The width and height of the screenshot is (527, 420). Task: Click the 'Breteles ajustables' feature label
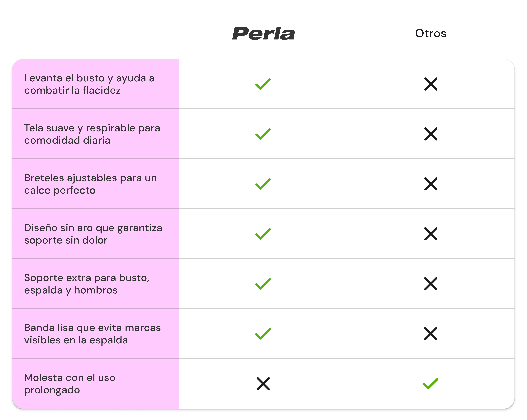[x=90, y=184]
